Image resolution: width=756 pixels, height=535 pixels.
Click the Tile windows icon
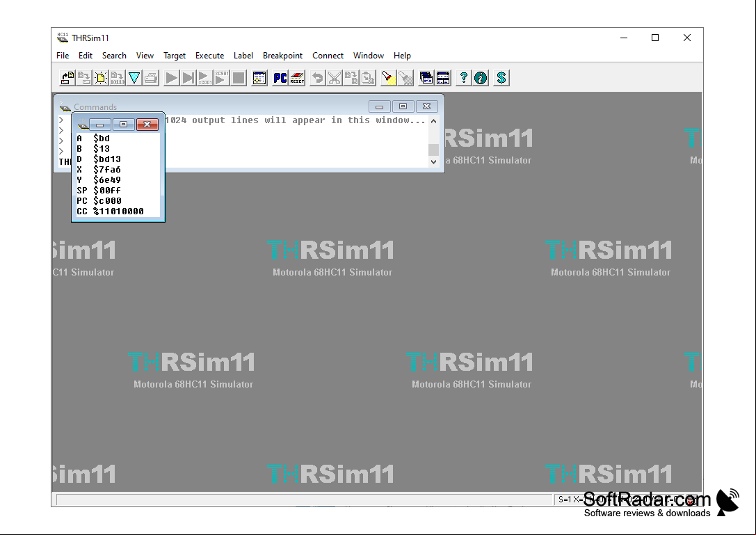(x=443, y=78)
